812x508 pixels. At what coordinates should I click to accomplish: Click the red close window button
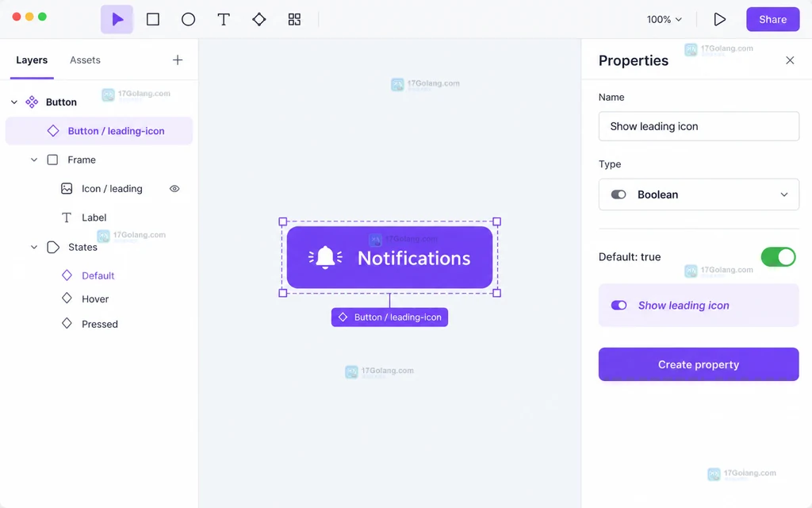17,17
